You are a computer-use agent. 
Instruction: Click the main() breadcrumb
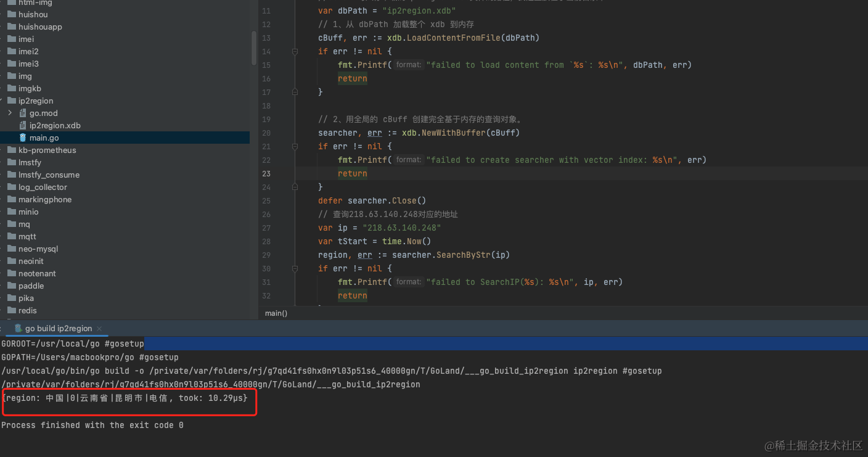pyautogui.click(x=276, y=313)
